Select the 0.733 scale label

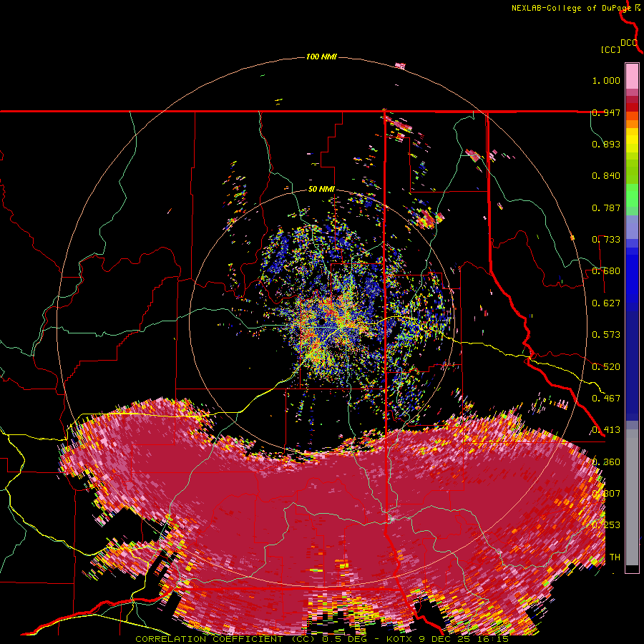click(x=606, y=240)
